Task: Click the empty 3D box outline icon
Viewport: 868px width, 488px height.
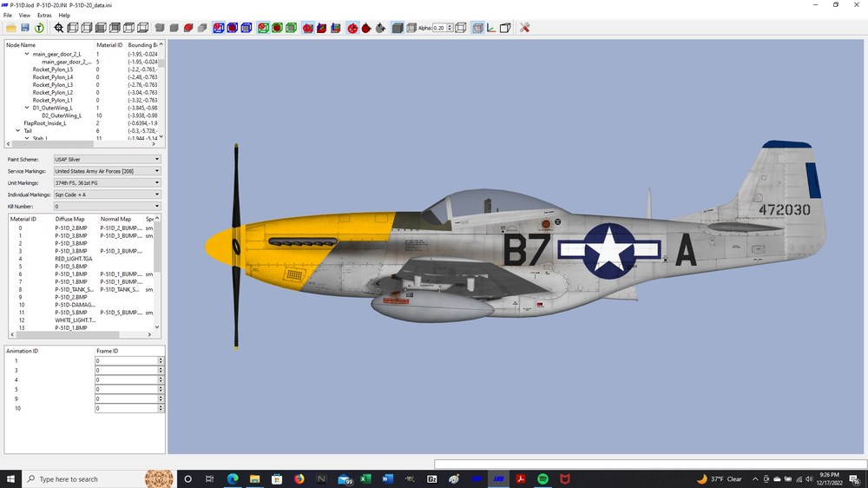Action: tap(505, 28)
